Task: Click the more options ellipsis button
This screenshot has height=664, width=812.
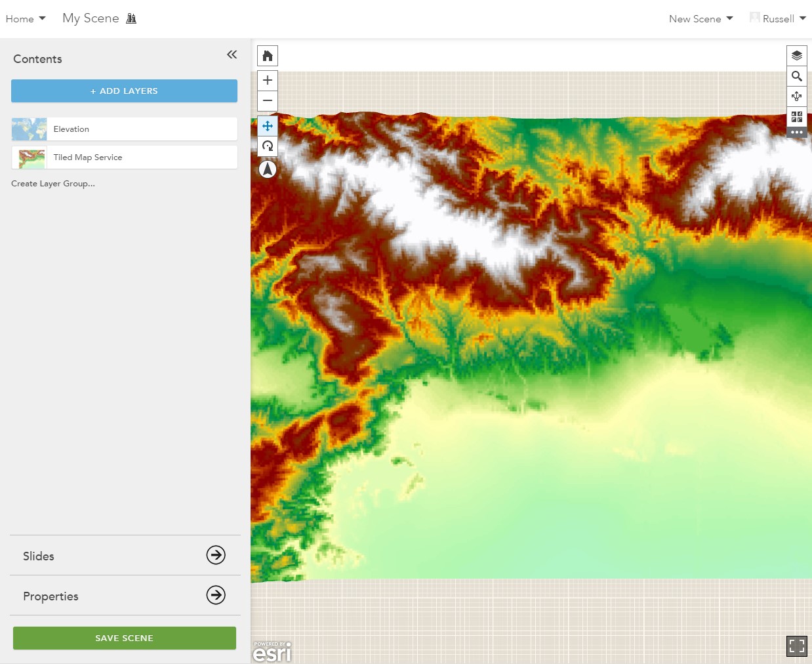Action: pos(797,132)
